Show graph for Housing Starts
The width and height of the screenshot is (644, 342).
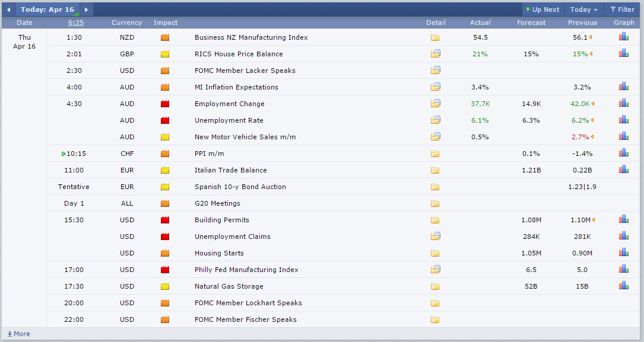pyautogui.click(x=623, y=252)
